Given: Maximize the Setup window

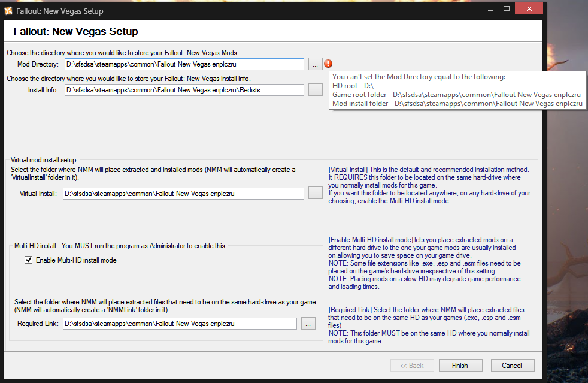Looking at the screenshot, I should tap(506, 9).
